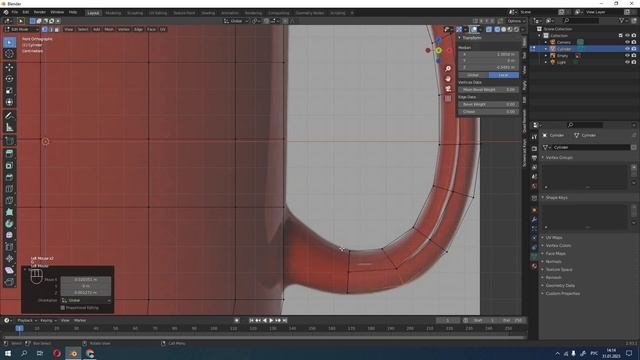Select the Inset Faces tool
This screenshot has height=360, width=640.
coord(9,166)
